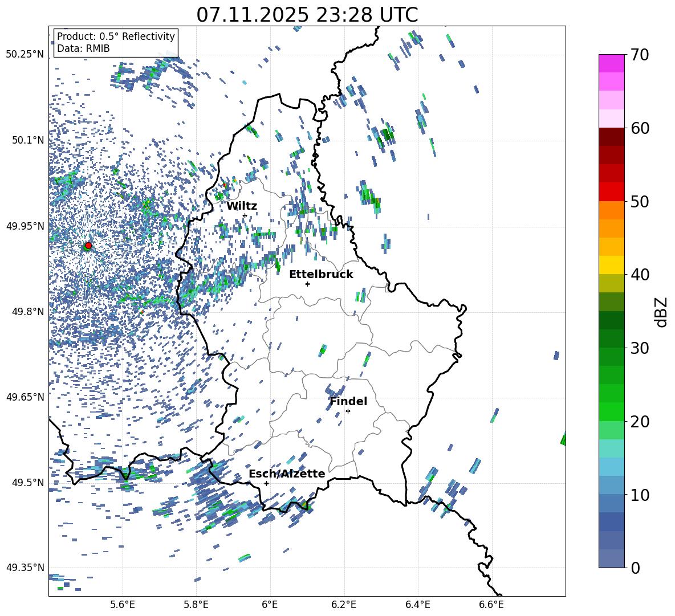Click the 5.6°E longitude label
Viewport: 675px width, 616px height.
(x=123, y=605)
